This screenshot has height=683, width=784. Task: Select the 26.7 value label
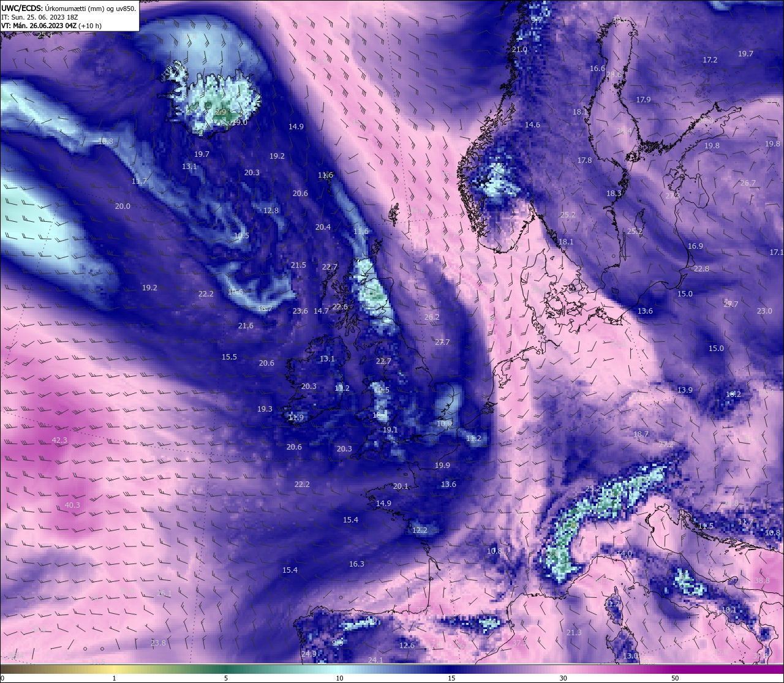[x=748, y=183]
